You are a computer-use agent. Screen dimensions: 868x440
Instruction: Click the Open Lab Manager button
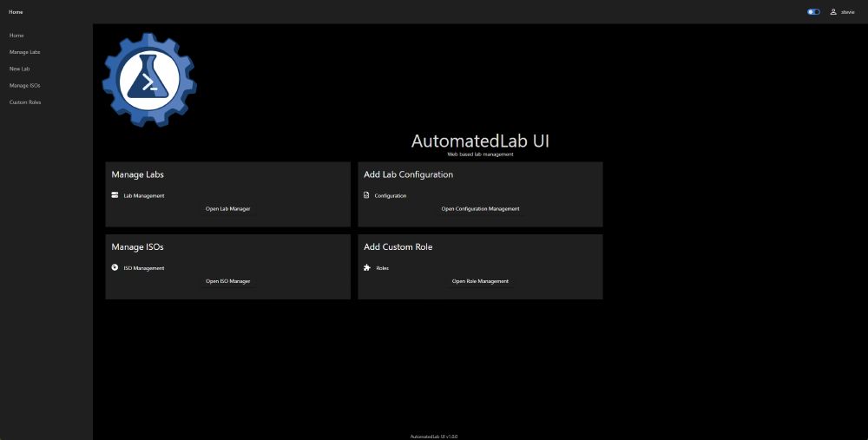[227, 208]
